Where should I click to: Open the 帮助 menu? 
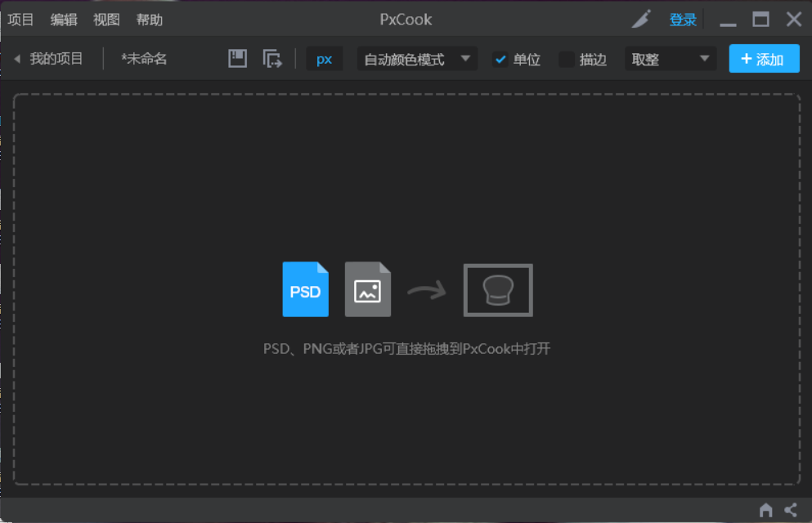[x=150, y=20]
